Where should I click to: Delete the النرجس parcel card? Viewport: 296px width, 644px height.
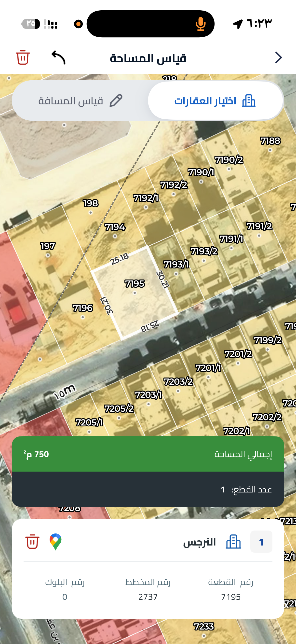click(x=32, y=542)
